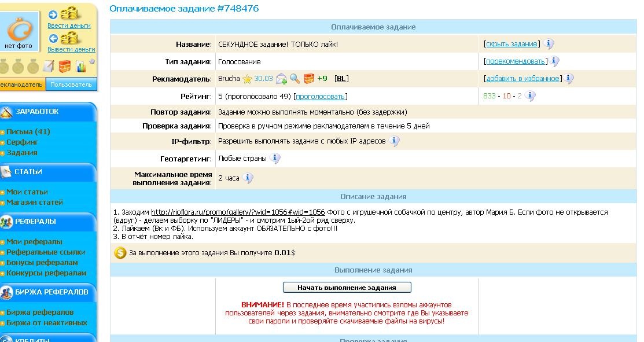Image resolution: width=644 pixels, height=342 pixels.
Task: Click the 'нет фото' profile picture
Action: click(x=19, y=32)
